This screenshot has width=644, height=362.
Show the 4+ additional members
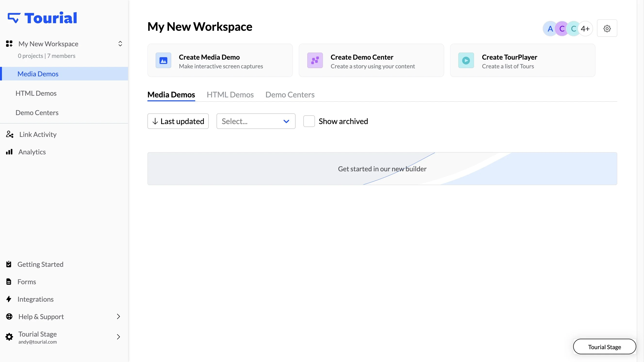(x=585, y=29)
